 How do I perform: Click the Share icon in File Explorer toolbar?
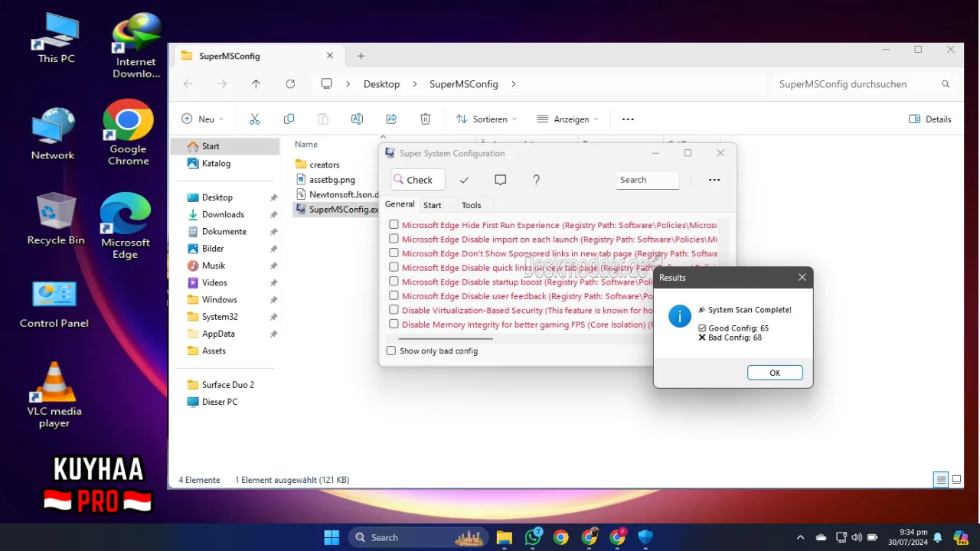coord(391,119)
